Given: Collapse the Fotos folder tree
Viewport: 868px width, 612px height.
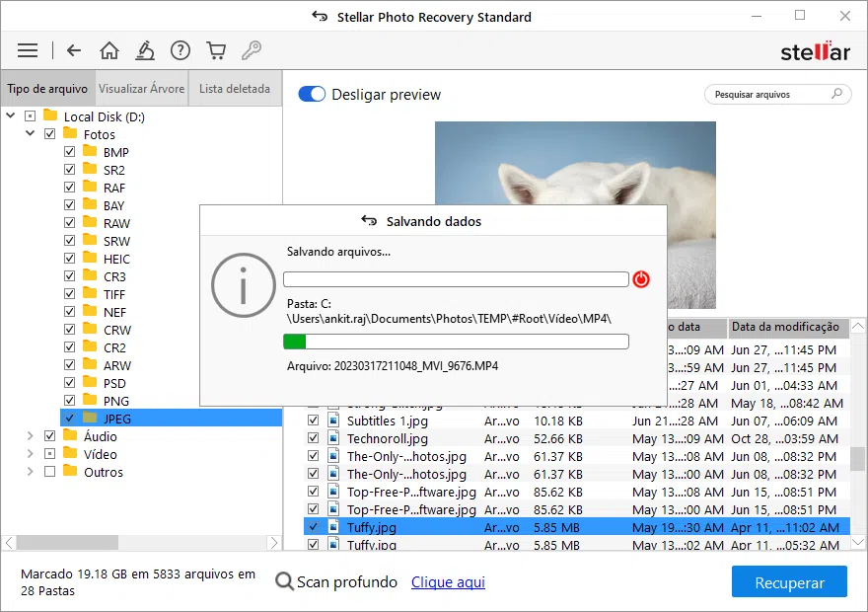Looking at the screenshot, I should click(30, 133).
